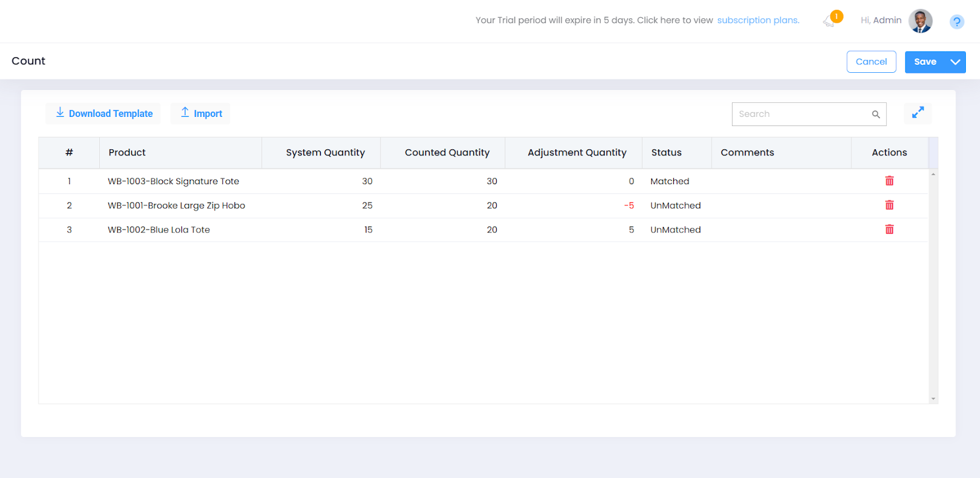Open the subscription plans link
The height and width of the screenshot is (478, 980).
point(758,20)
